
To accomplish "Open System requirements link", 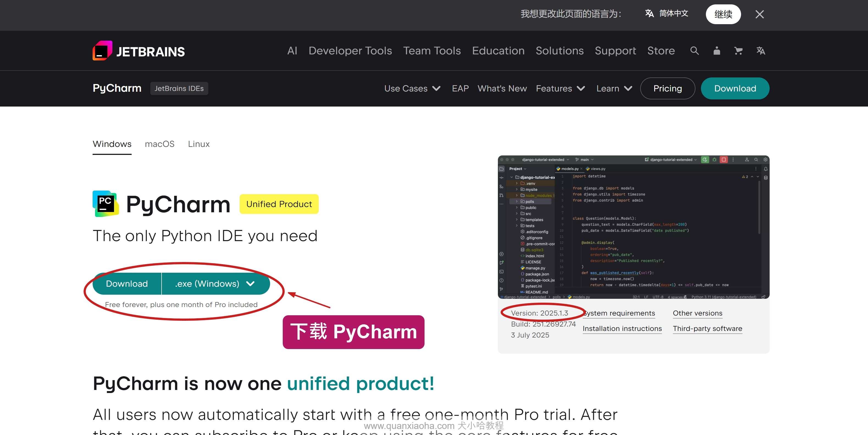I will 619,313.
